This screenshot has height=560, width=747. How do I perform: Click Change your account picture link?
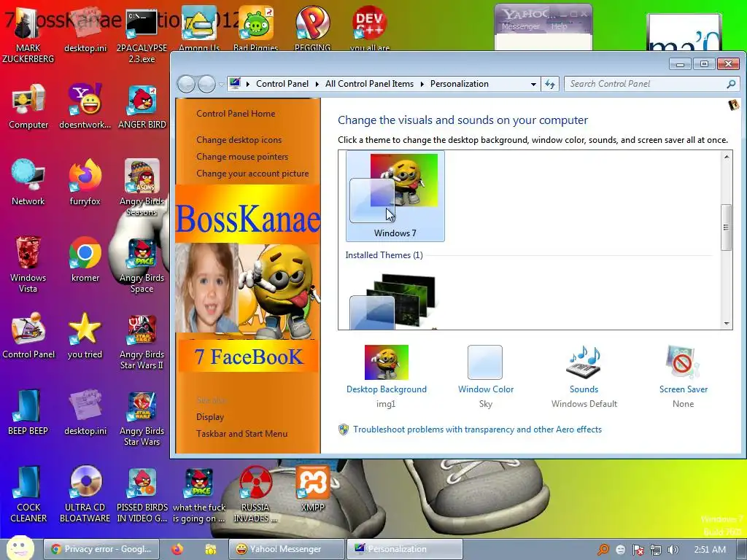[x=252, y=174]
